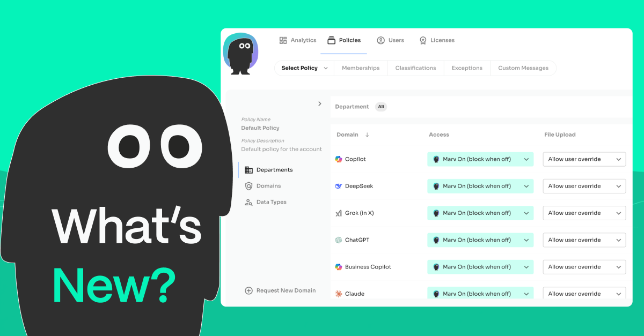The height and width of the screenshot is (336, 644).
Task: Open the Access dropdown for Grok (in X)
Action: pyautogui.click(x=480, y=213)
